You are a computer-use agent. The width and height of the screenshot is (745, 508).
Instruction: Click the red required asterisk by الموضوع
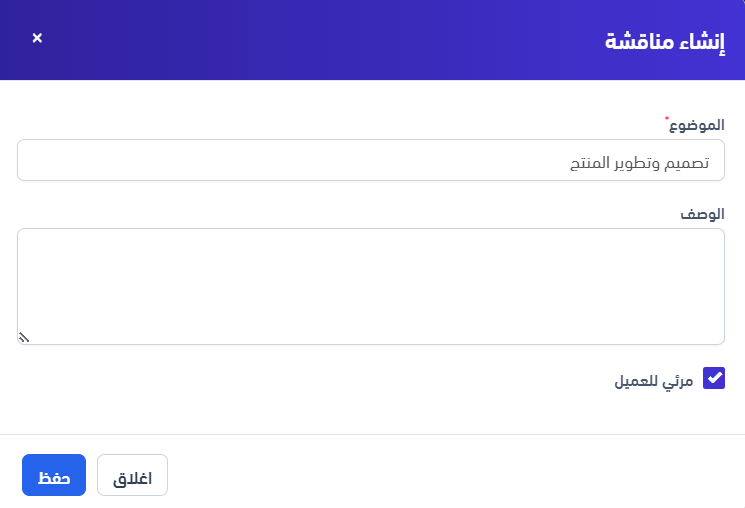click(x=668, y=119)
